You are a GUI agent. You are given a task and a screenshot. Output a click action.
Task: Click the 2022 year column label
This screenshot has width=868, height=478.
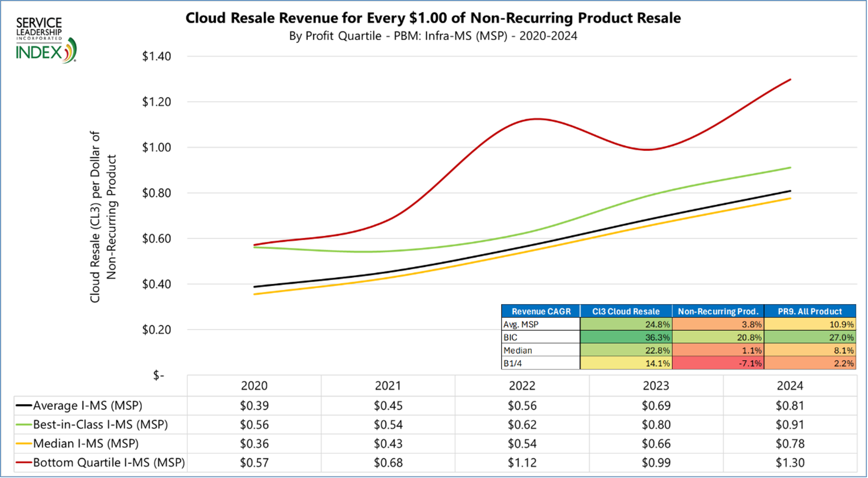click(522, 386)
